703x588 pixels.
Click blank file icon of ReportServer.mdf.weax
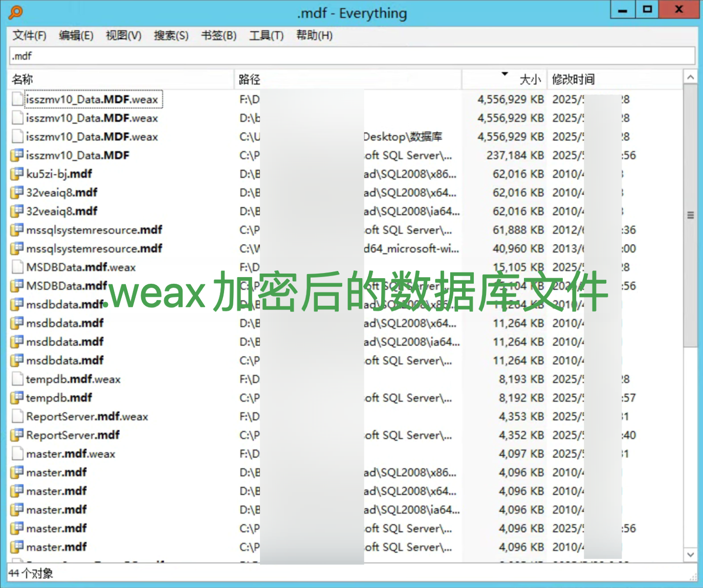[x=18, y=416]
